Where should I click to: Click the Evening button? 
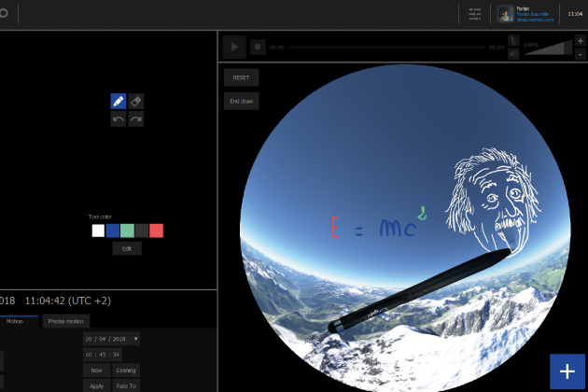(x=126, y=371)
